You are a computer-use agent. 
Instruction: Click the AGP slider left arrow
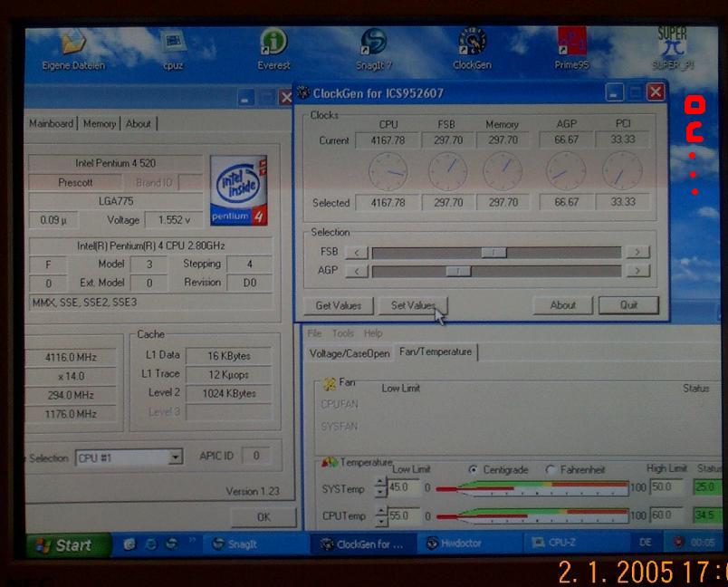coord(357,271)
